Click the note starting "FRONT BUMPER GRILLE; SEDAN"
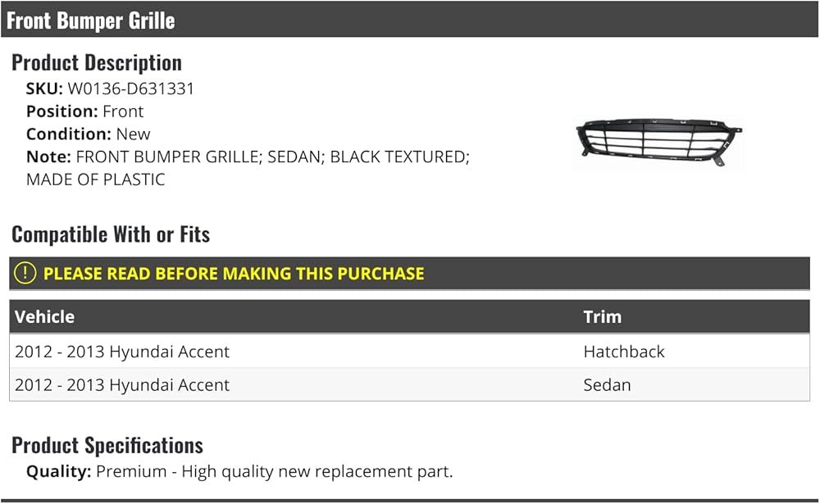The width and height of the screenshot is (820, 504). point(272,157)
